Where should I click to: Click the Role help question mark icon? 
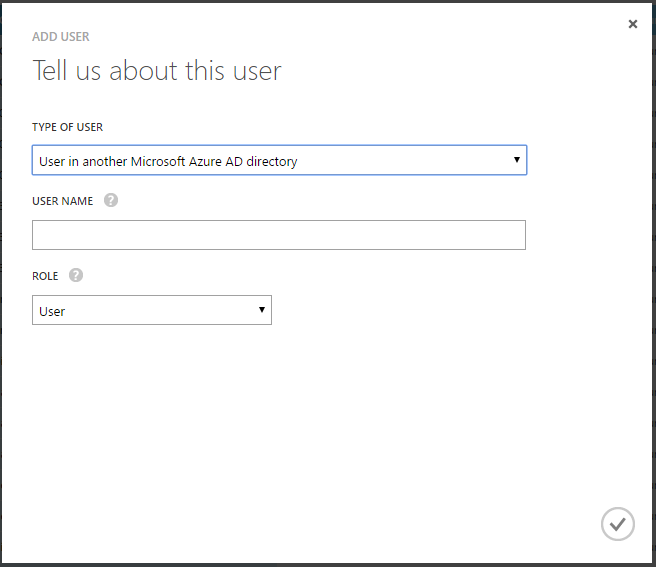(x=76, y=275)
